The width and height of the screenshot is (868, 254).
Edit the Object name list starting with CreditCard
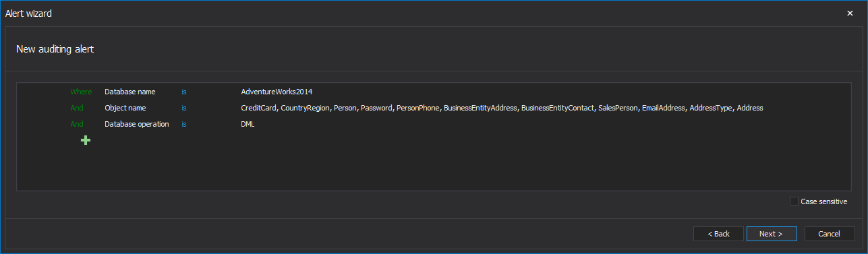502,108
